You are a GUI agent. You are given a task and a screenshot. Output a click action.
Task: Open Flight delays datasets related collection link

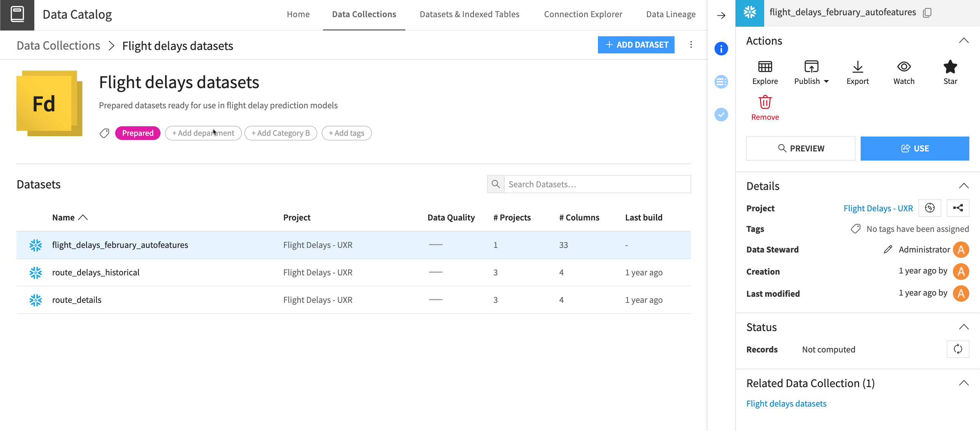tap(786, 404)
